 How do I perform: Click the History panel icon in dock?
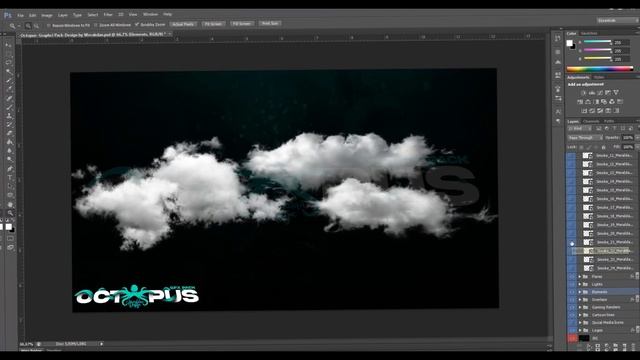coord(558,38)
